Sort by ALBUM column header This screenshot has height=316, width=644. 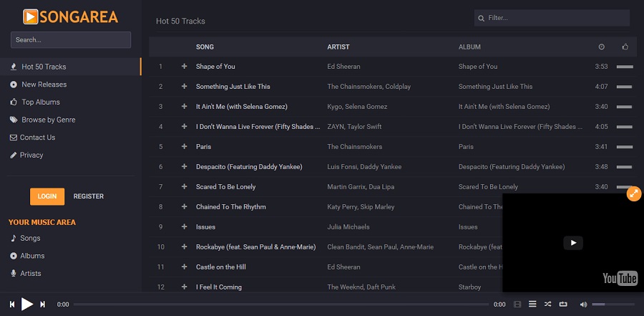(469, 47)
